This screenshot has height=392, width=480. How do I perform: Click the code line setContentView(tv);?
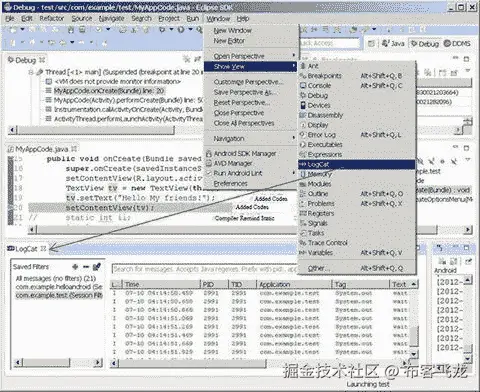click(x=110, y=208)
